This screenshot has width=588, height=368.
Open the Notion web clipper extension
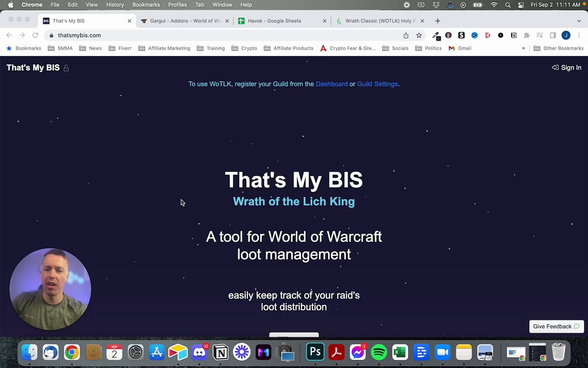click(x=514, y=35)
